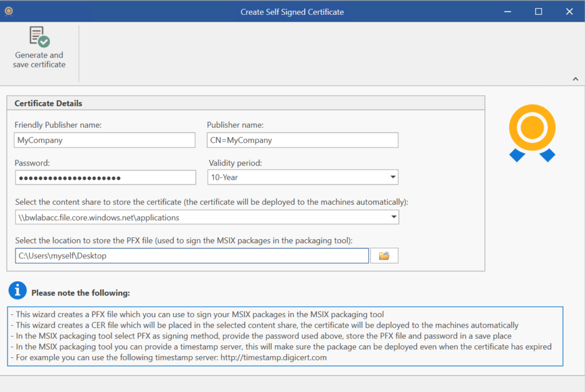Viewport: 585px width, 392px height.
Task: Click the PFX file location path field
Action: point(192,256)
